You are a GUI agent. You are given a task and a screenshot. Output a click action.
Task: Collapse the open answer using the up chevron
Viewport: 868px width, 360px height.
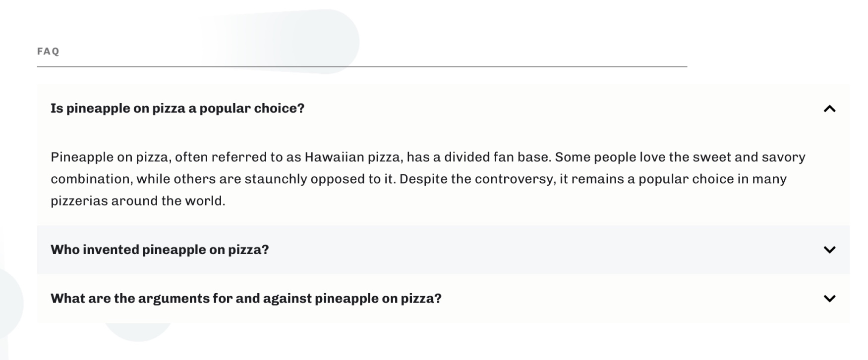pyautogui.click(x=829, y=109)
